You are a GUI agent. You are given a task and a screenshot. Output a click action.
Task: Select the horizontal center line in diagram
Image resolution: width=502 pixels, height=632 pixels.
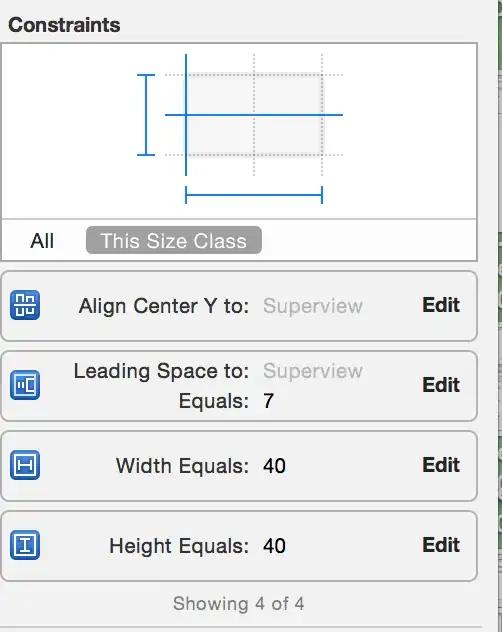(x=254, y=115)
